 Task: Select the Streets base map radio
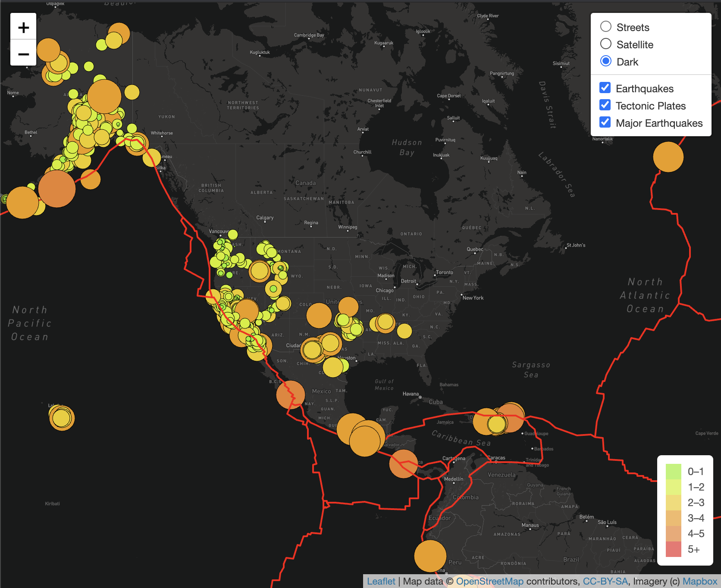(x=606, y=26)
